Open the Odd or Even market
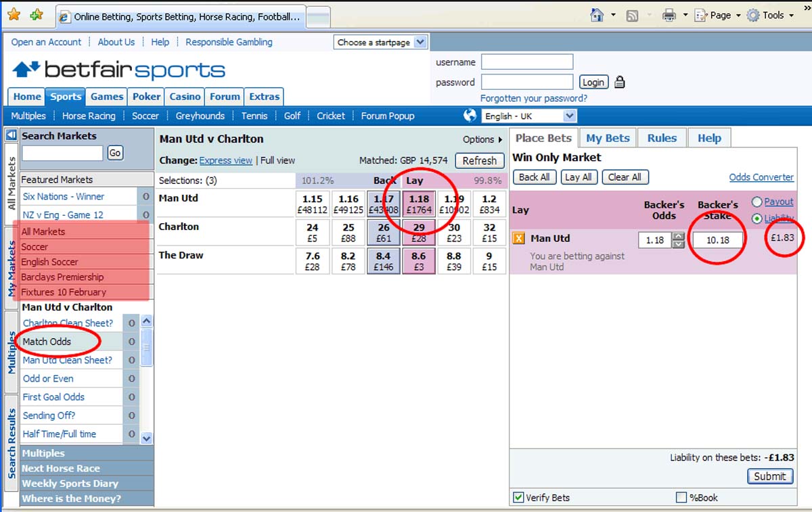Image resolution: width=812 pixels, height=512 pixels. (x=48, y=379)
